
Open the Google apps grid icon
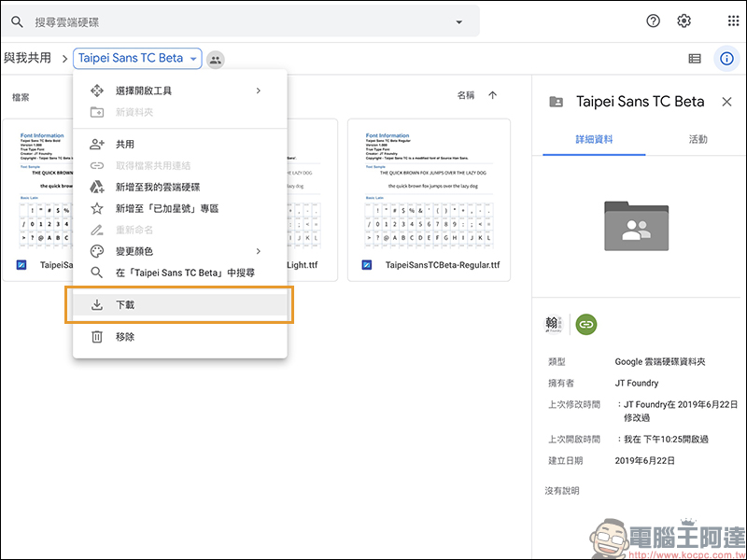(733, 21)
